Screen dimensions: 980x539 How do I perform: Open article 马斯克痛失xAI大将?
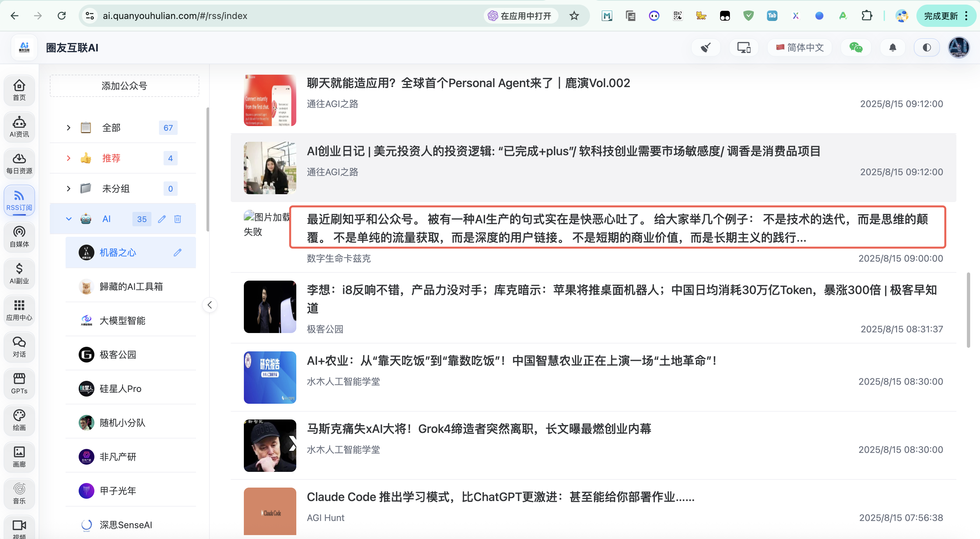pos(479,429)
